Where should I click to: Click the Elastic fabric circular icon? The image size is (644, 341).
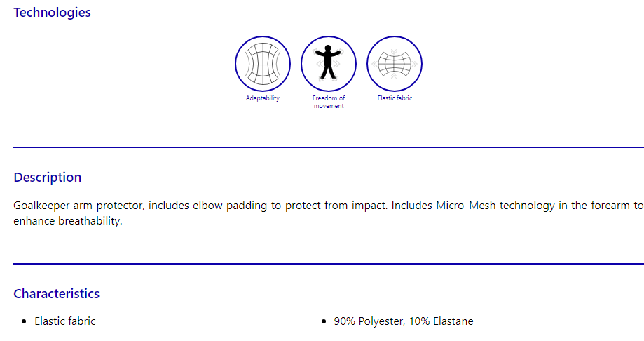[395, 64]
